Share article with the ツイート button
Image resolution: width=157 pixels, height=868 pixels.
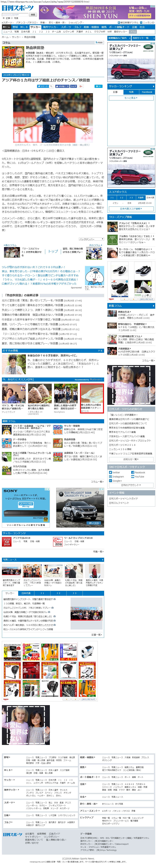(43, 86)
